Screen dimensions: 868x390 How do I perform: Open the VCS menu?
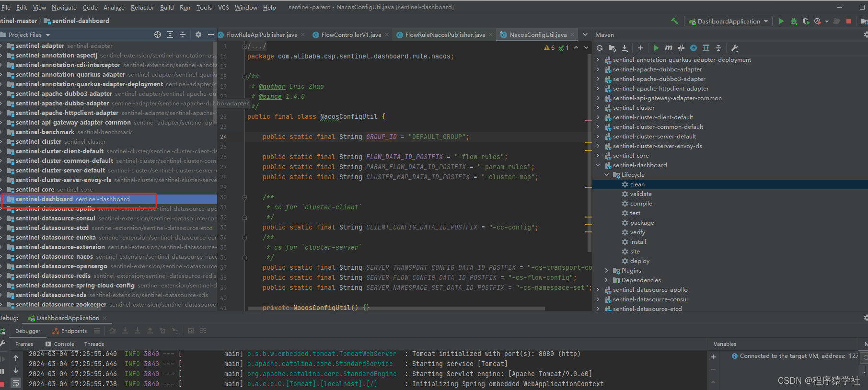(223, 7)
